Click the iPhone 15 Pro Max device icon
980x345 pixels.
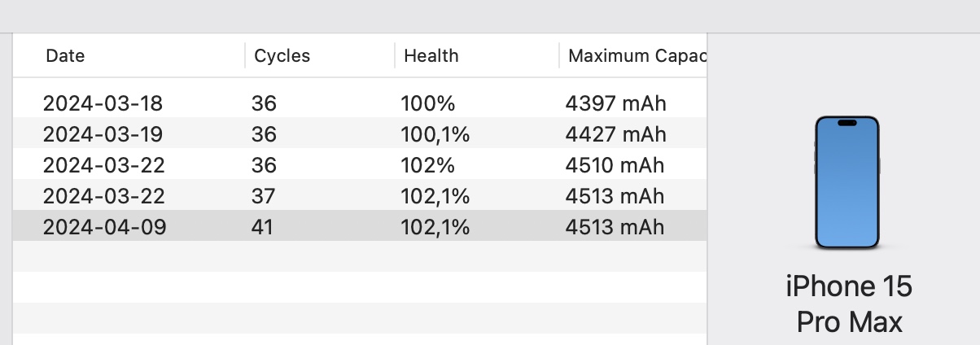[x=847, y=182]
